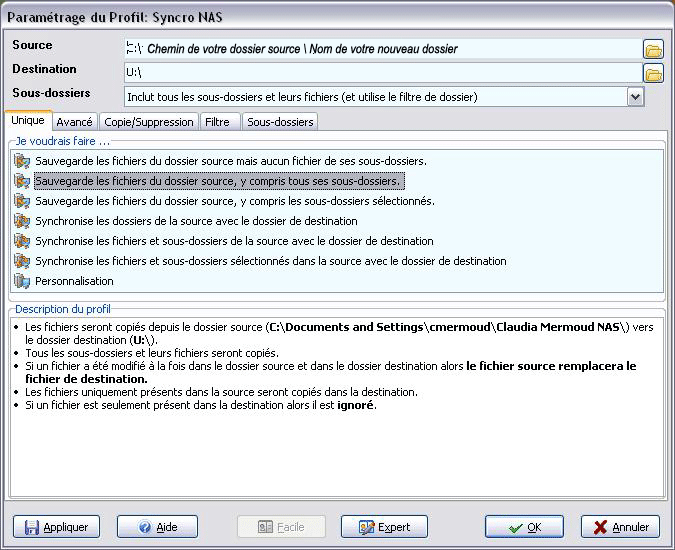
Task: Click the Source path input field
Action: [x=380, y=49]
